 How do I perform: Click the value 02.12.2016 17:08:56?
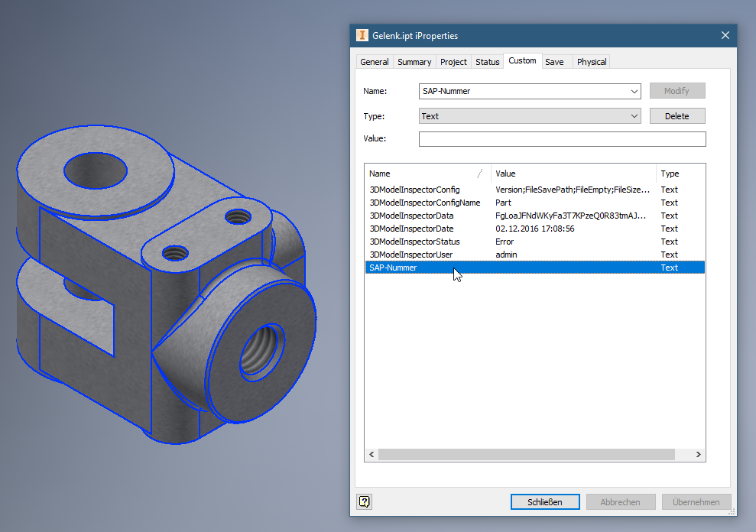pyautogui.click(x=534, y=229)
